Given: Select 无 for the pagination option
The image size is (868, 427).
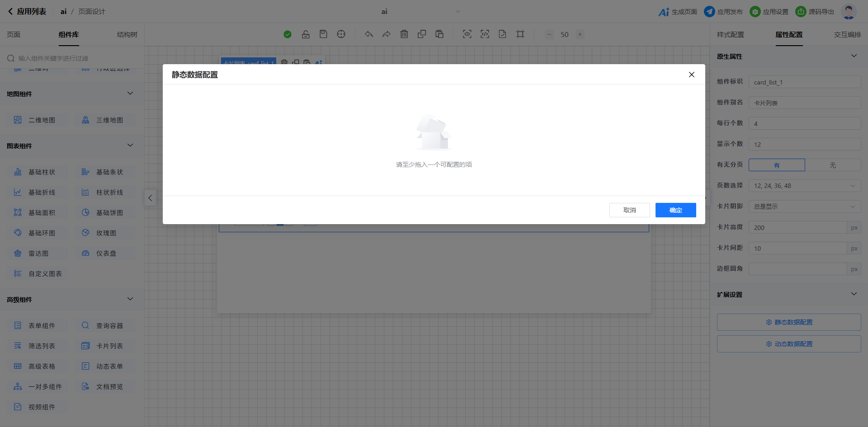Looking at the screenshot, I should [833, 165].
